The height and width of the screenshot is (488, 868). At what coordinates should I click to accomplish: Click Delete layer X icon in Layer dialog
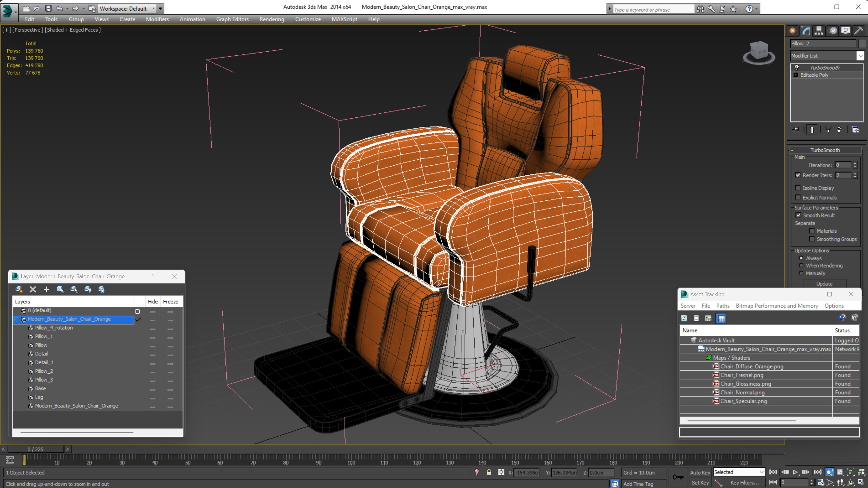coord(33,289)
